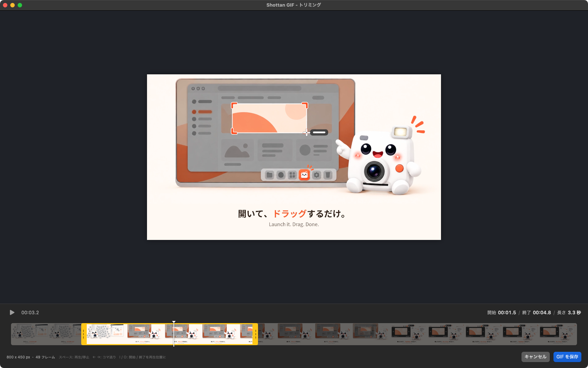Click the 長さ 3.3 秒 duration
588x368 pixels.
[x=569, y=312]
